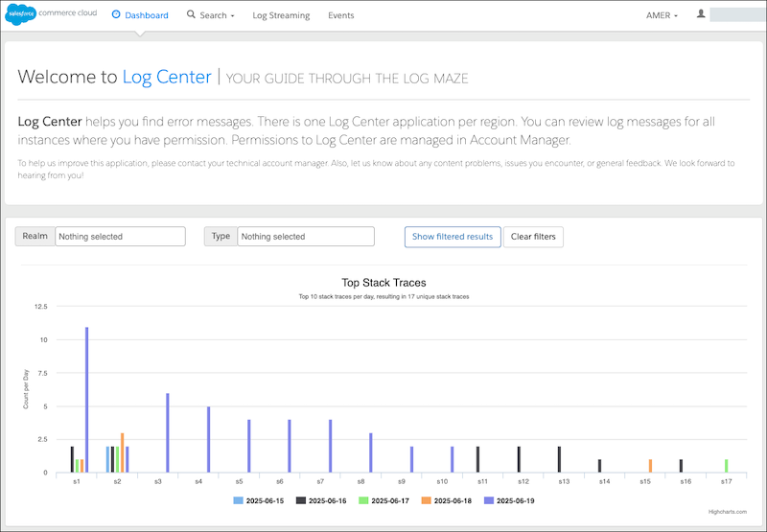Viewport: 767px width, 532px height.
Task: Click the black bar for s13
Action: click(x=559, y=460)
